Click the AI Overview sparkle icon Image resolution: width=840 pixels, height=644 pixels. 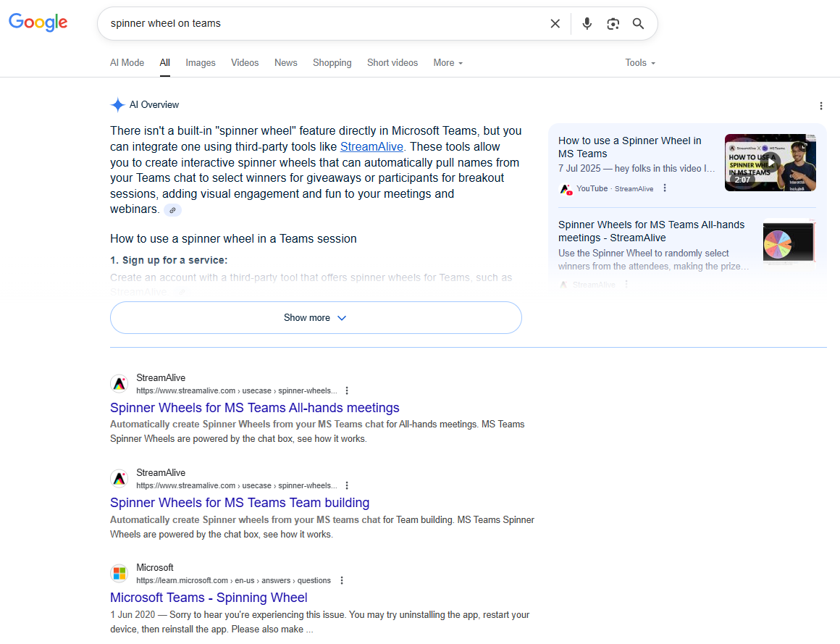pyautogui.click(x=117, y=105)
